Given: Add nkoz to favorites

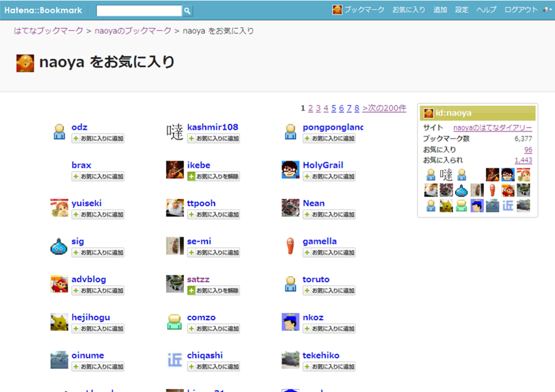Looking at the screenshot, I should pos(329,329).
